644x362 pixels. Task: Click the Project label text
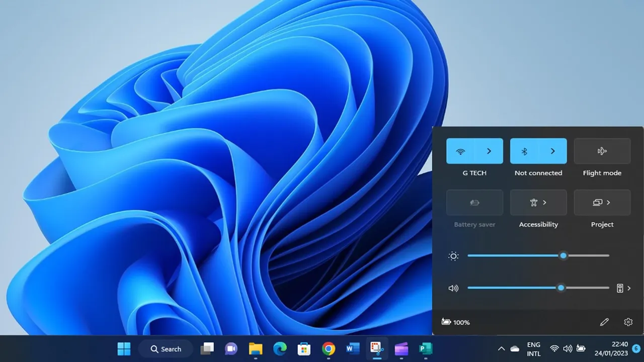602,225
